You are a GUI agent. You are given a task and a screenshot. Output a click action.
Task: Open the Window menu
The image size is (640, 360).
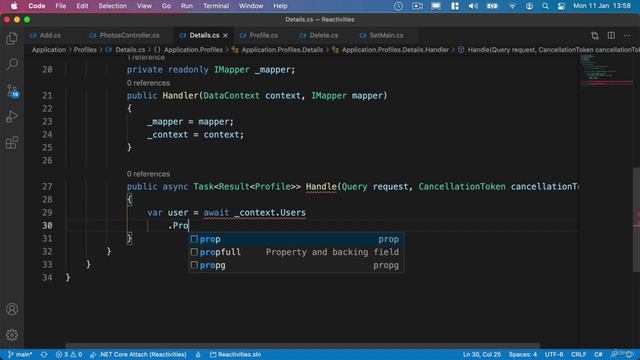(x=251, y=6)
